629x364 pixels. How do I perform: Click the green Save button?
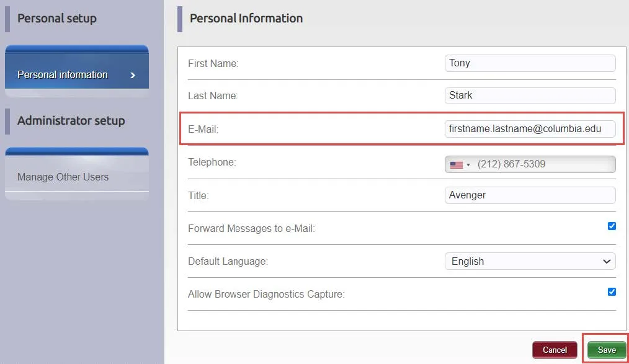click(x=607, y=350)
